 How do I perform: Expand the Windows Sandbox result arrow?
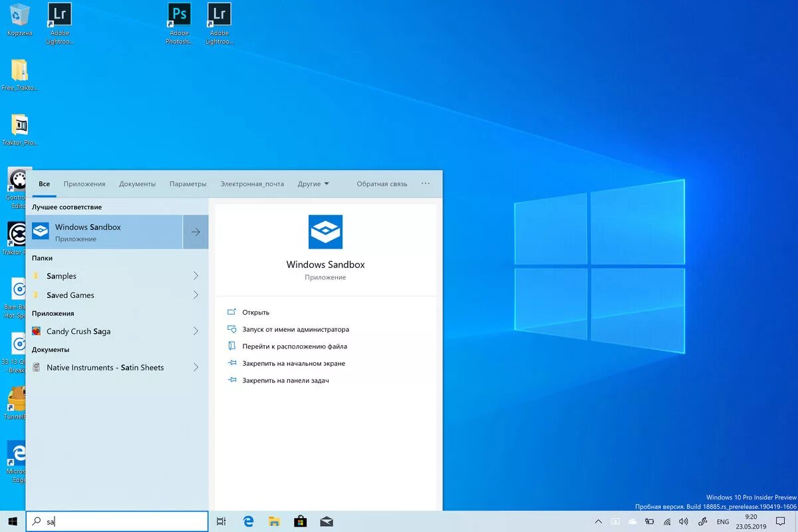point(196,232)
